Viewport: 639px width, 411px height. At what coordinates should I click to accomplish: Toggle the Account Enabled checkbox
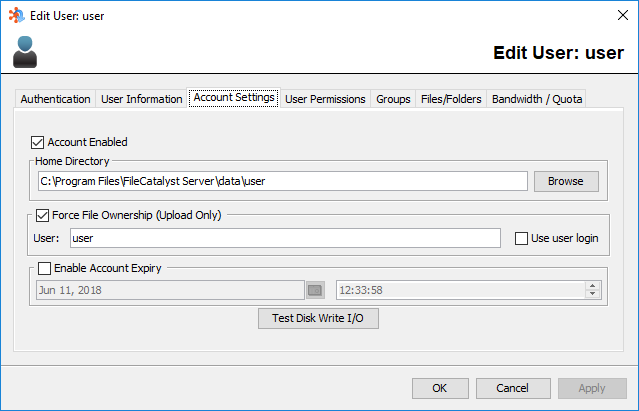click(37, 143)
